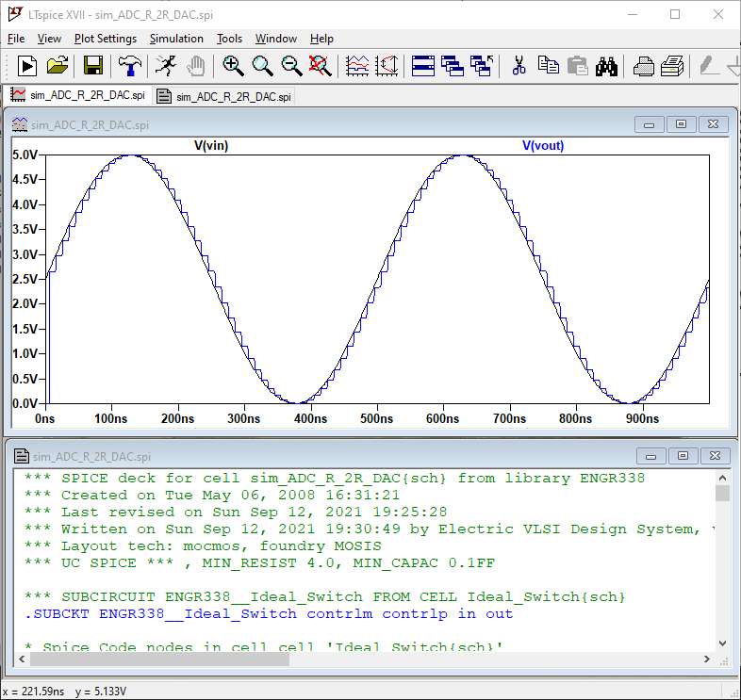Select the zoom in magnifier icon
741x700 pixels.
click(233, 66)
